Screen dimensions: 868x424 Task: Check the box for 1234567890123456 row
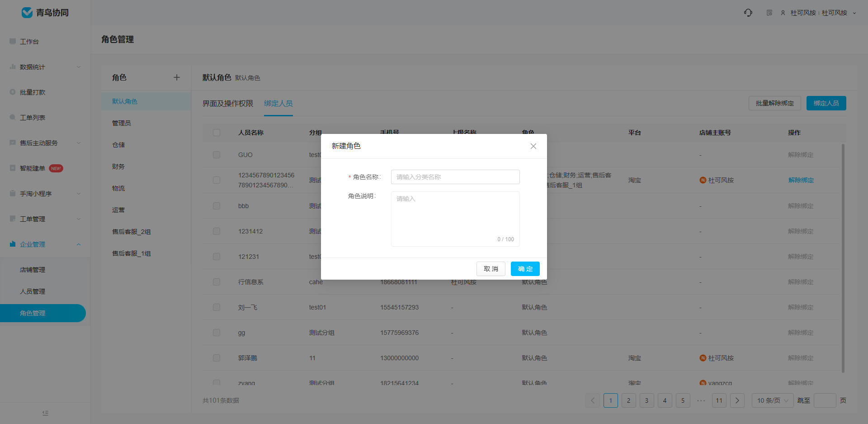[217, 180]
